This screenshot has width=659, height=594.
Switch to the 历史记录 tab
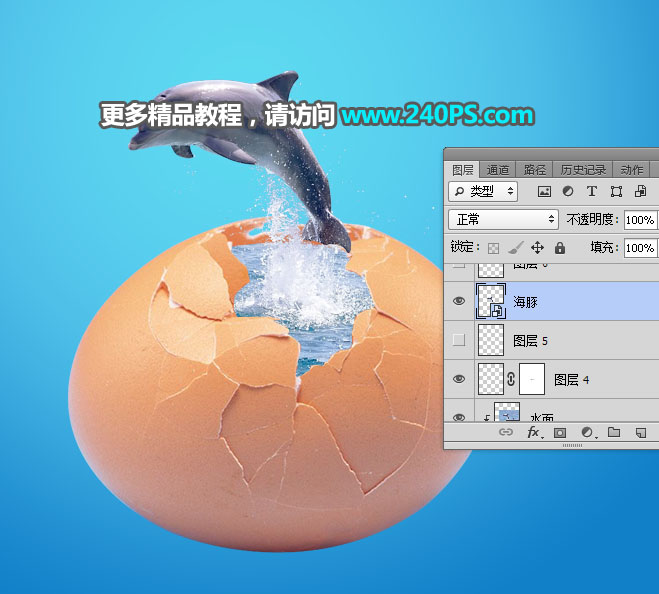click(x=583, y=170)
